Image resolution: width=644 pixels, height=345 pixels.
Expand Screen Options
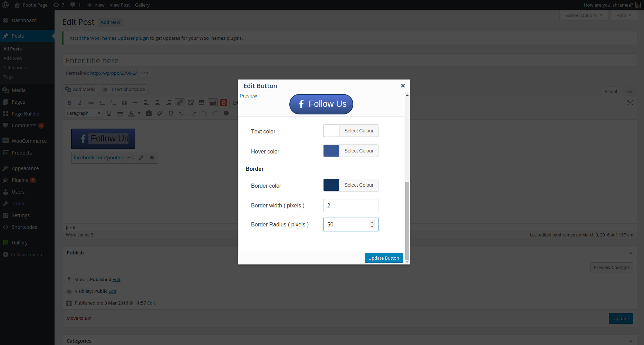[584, 15]
